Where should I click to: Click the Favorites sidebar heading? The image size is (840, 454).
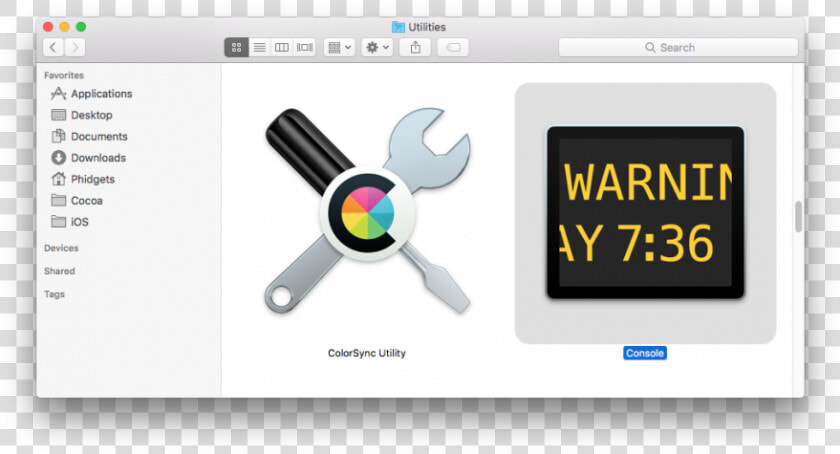click(64, 75)
